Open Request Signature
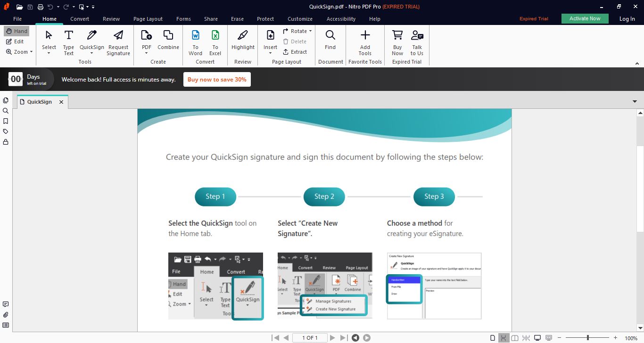The image size is (644, 343). (x=118, y=42)
